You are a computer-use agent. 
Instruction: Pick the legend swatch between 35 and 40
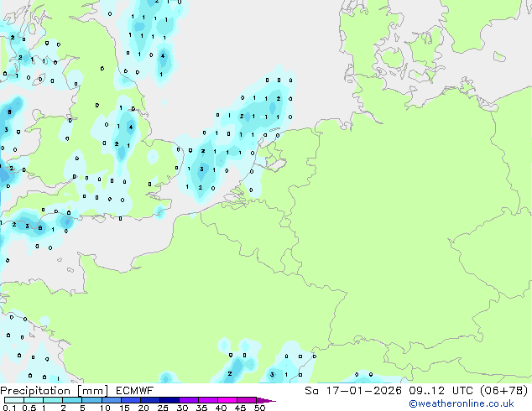[x=207, y=400]
